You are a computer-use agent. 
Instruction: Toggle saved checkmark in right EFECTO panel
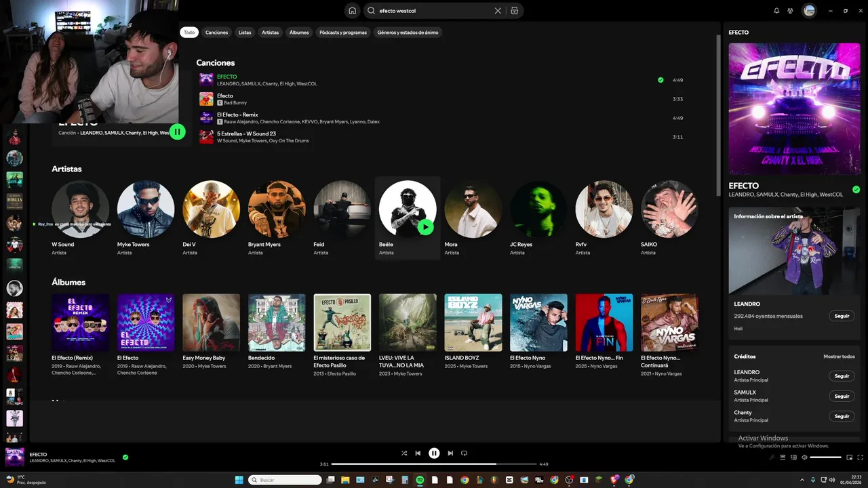(856, 189)
